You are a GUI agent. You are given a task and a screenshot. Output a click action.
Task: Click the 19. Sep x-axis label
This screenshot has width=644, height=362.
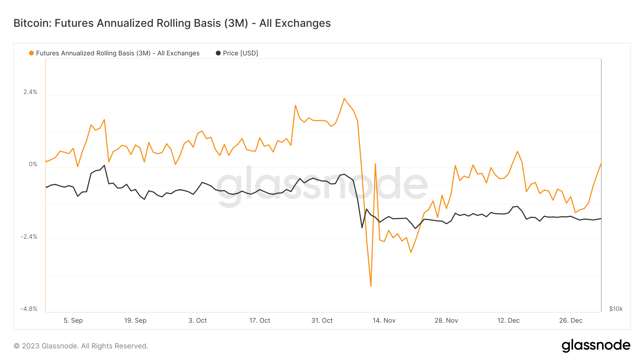[135, 321]
